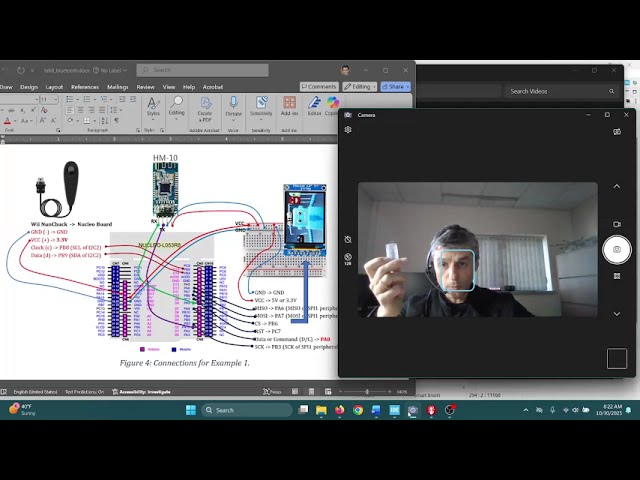
Task: Click Search Videos field in background window
Action: click(x=560, y=91)
